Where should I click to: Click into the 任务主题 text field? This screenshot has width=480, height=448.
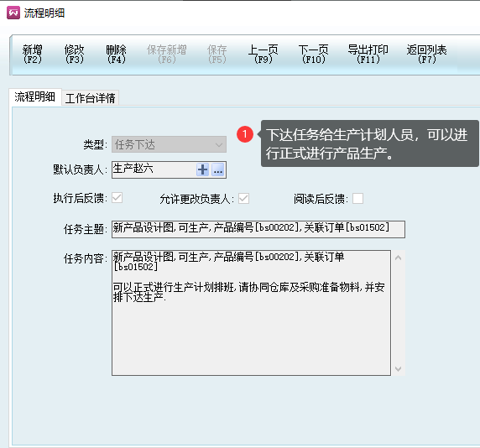(258, 229)
